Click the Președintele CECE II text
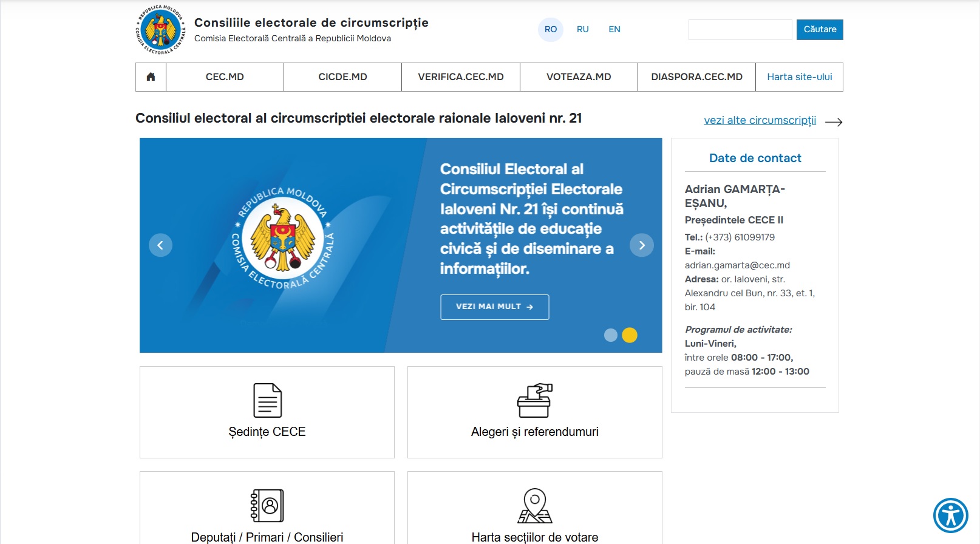This screenshot has height=544, width=980. pyautogui.click(x=734, y=220)
